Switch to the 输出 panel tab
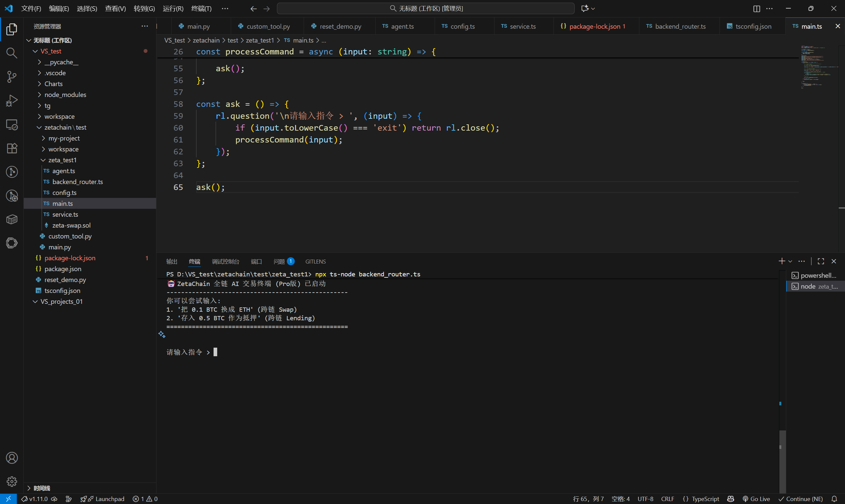Image resolution: width=845 pixels, height=504 pixels. pyautogui.click(x=172, y=262)
